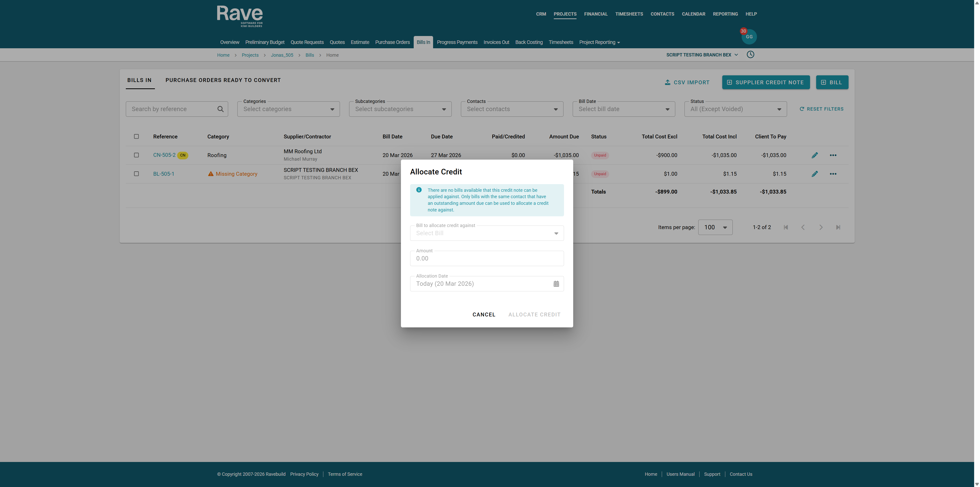Screen dimensions: 980x487
Task: Open three-dots menu for BL-505-1 row
Action: click(833, 174)
